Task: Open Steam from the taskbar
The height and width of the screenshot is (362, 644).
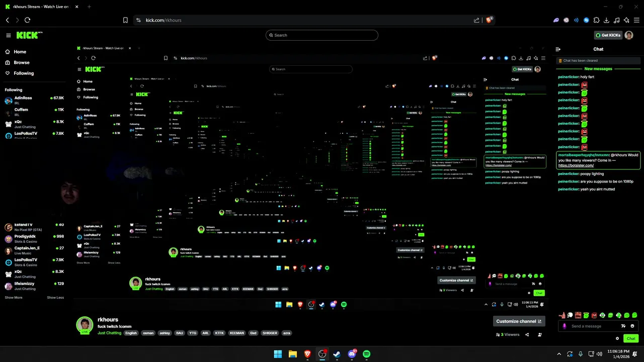Action: point(337,354)
